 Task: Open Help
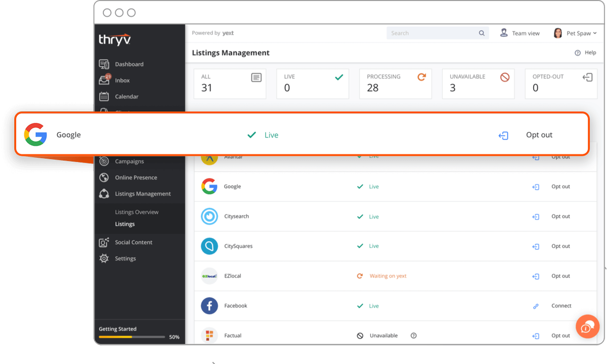tap(585, 53)
